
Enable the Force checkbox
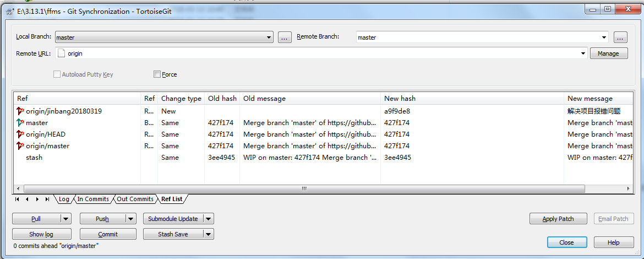[156, 74]
